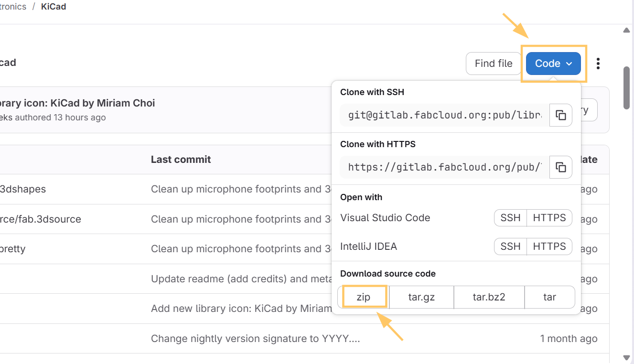
Task: Download the plain tar archive
Action: (550, 297)
